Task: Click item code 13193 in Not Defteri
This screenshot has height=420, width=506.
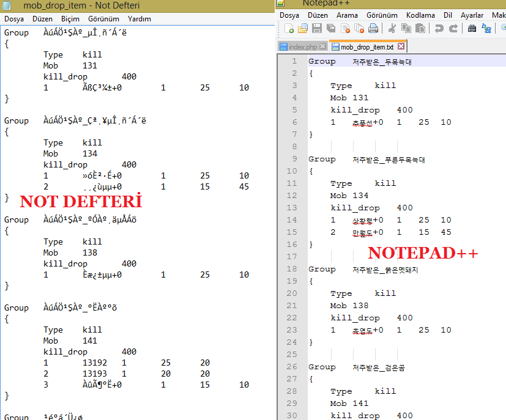Action: (95, 374)
